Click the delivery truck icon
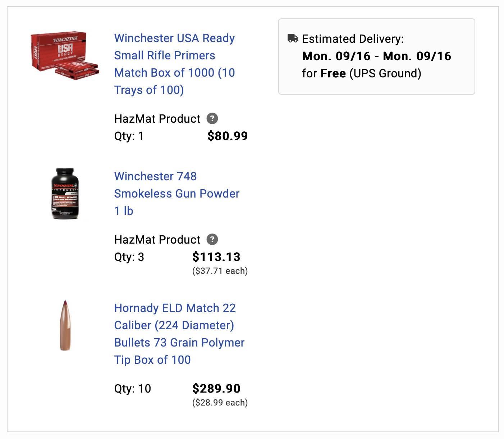 pyautogui.click(x=293, y=38)
